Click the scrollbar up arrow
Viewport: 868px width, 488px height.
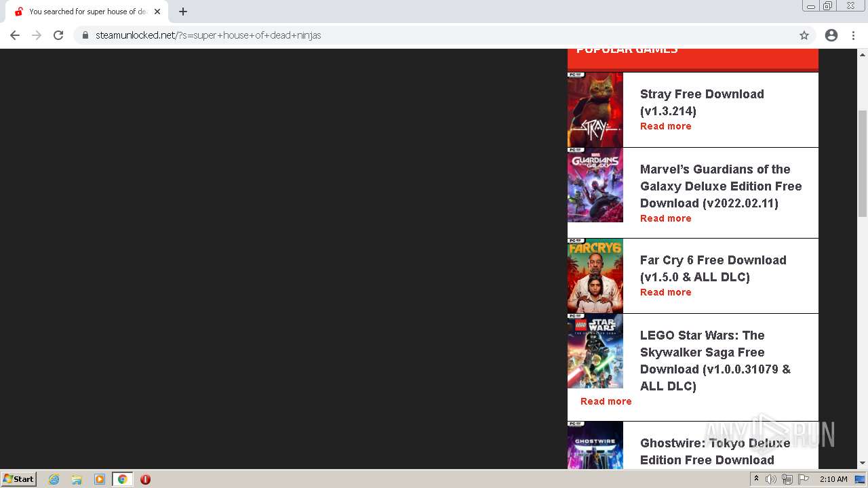[863, 54]
